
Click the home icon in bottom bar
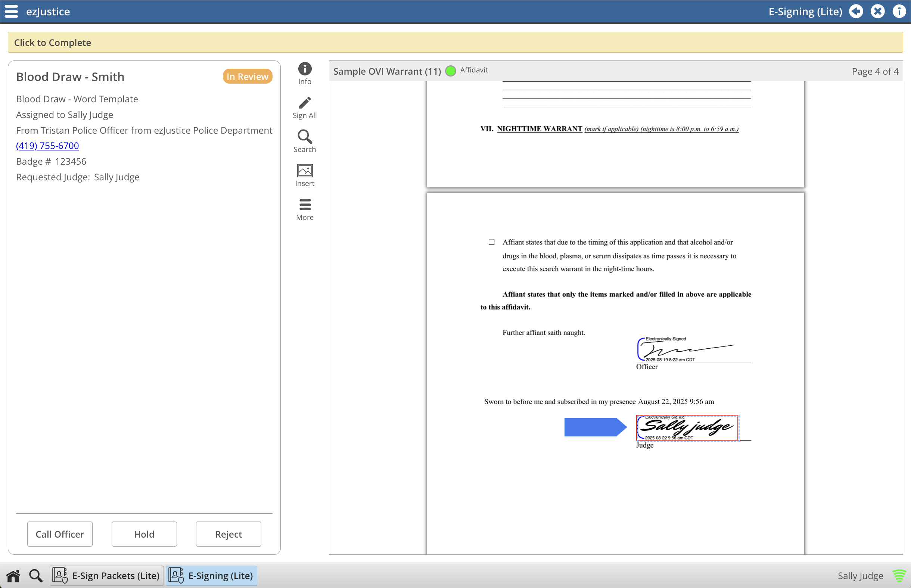pyautogui.click(x=13, y=576)
